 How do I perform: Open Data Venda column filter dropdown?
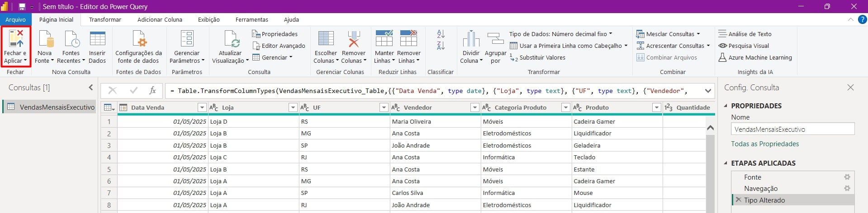(202, 107)
